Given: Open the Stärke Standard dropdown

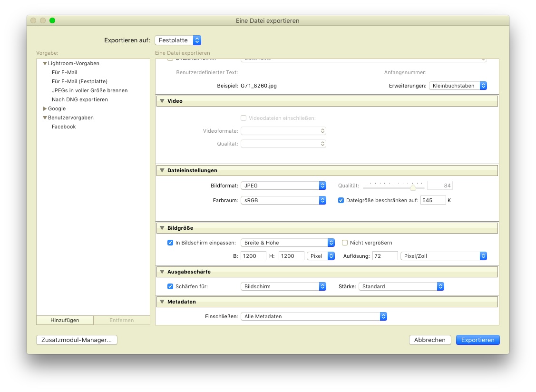Looking at the screenshot, I should (x=401, y=287).
